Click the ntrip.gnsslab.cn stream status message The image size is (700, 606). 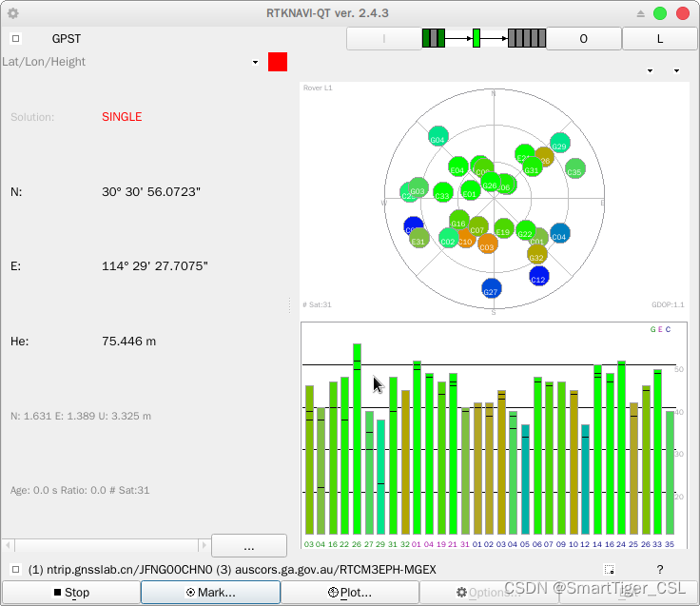pos(232,570)
